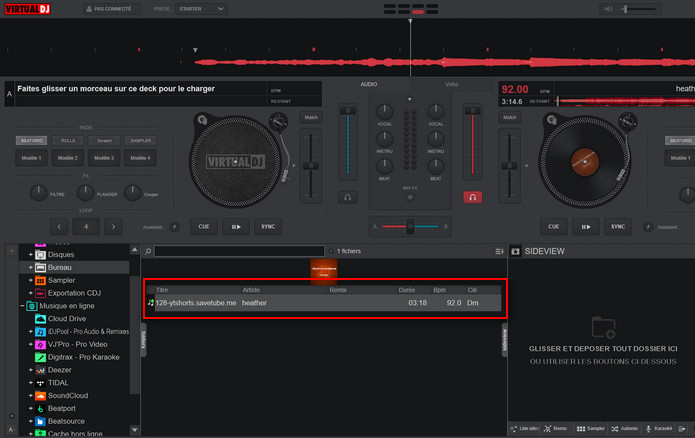
Task: Click the sideview options icon after Karaoké
Action: click(x=682, y=429)
